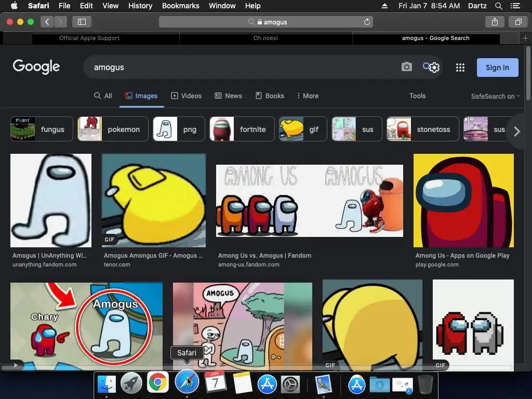Open Launchpad from the Dock

click(x=131, y=383)
